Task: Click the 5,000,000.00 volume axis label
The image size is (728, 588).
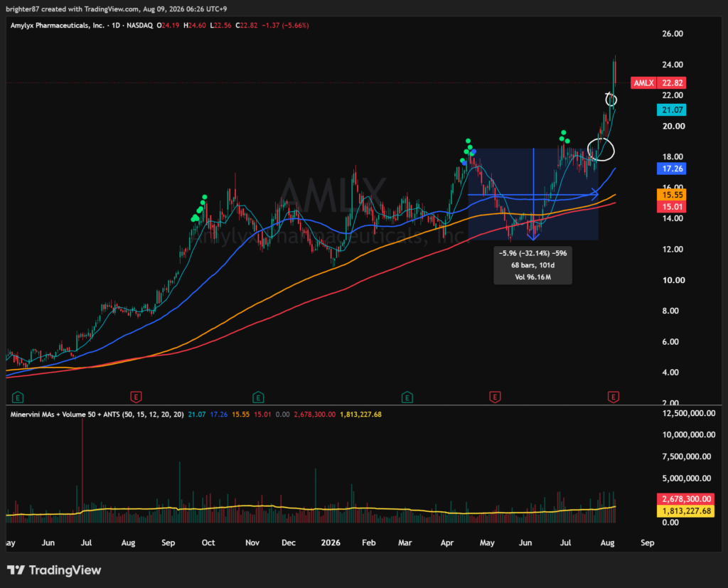Action: (x=686, y=479)
